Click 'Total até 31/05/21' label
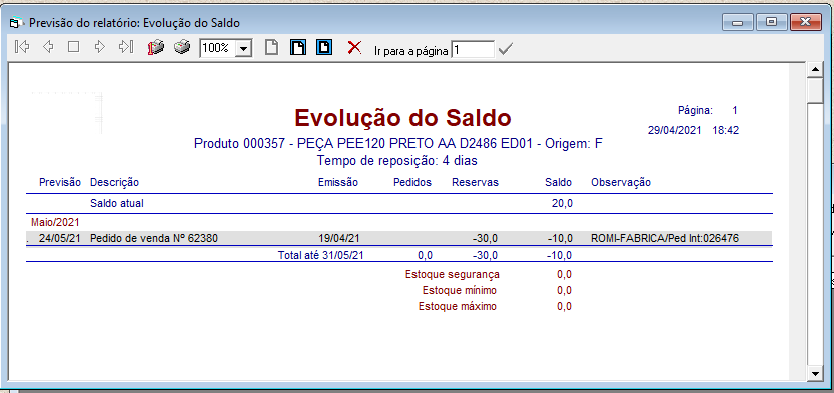 [x=321, y=255]
